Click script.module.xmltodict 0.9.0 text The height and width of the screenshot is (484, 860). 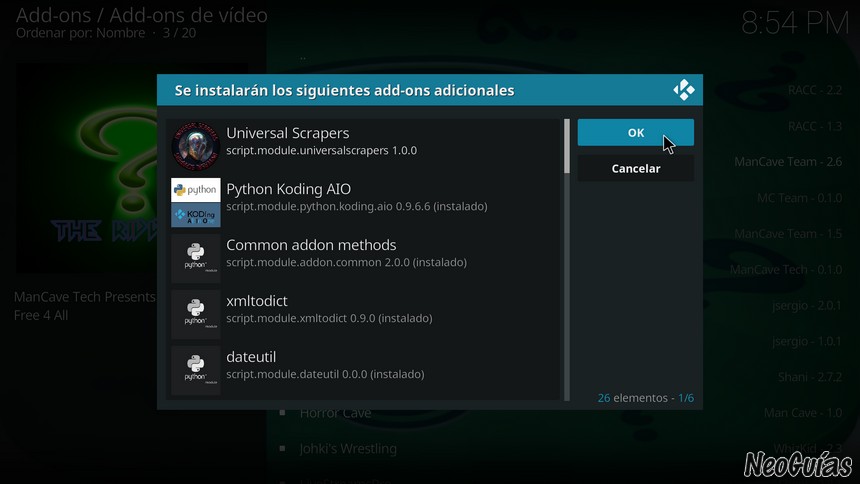[329, 318]
